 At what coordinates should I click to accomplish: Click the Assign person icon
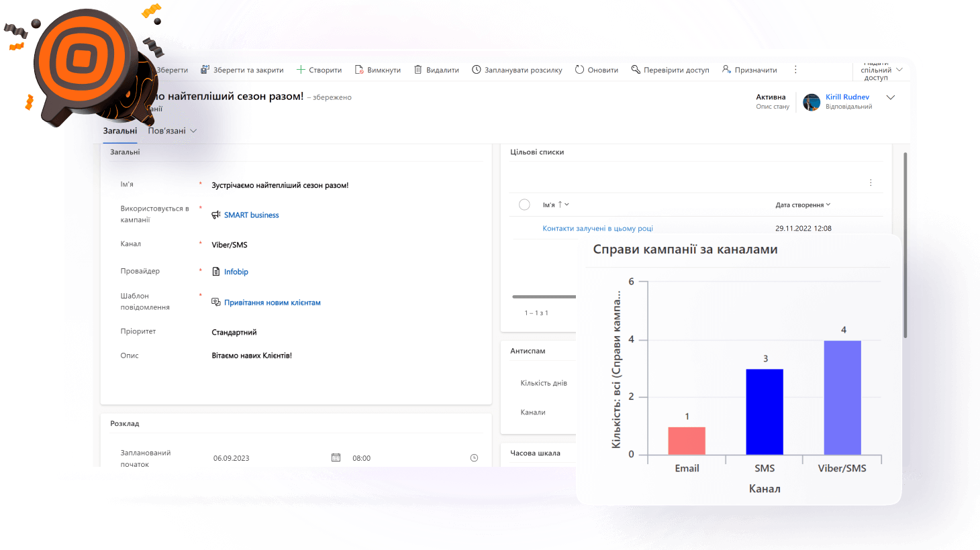[726, 70]
